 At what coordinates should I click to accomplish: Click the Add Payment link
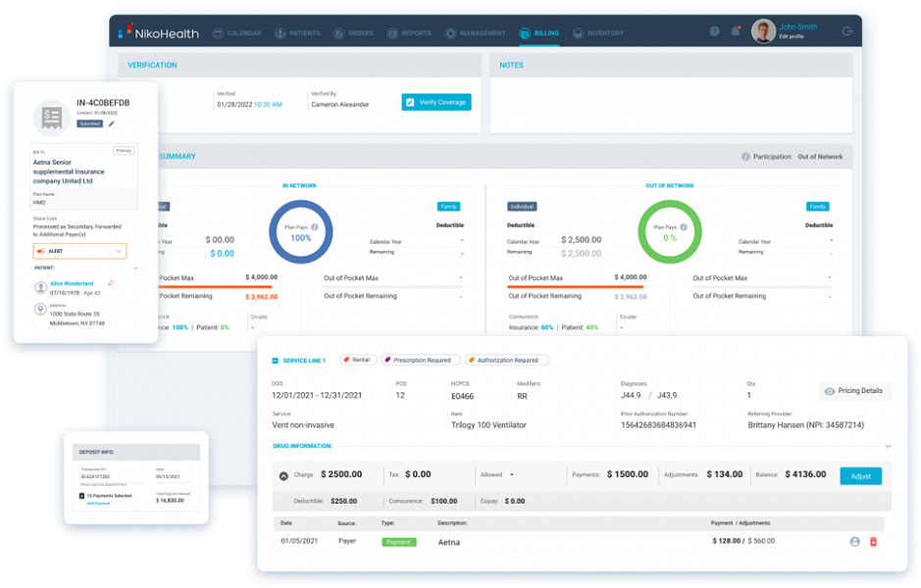(x=98, y=504)
